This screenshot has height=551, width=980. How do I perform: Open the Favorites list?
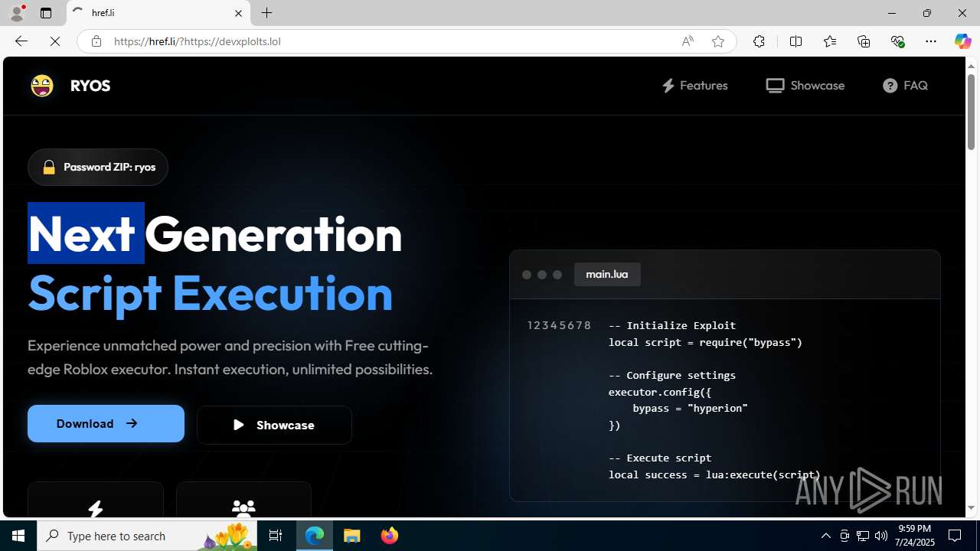[829, 41]
